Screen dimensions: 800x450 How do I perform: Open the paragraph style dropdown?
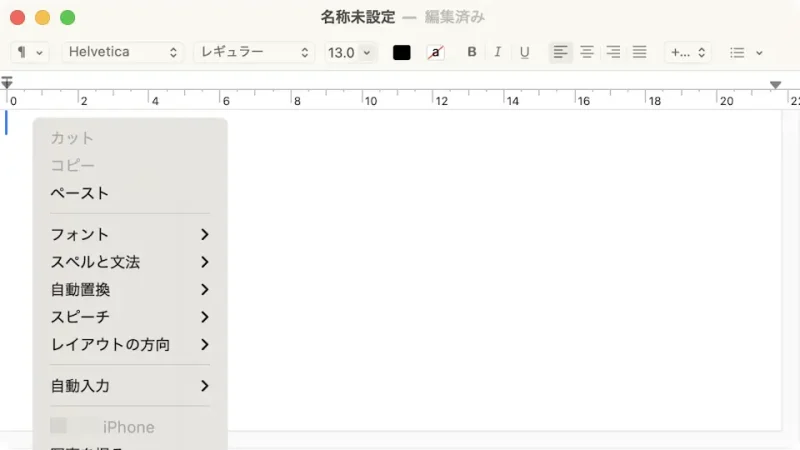tap(30, 52)
